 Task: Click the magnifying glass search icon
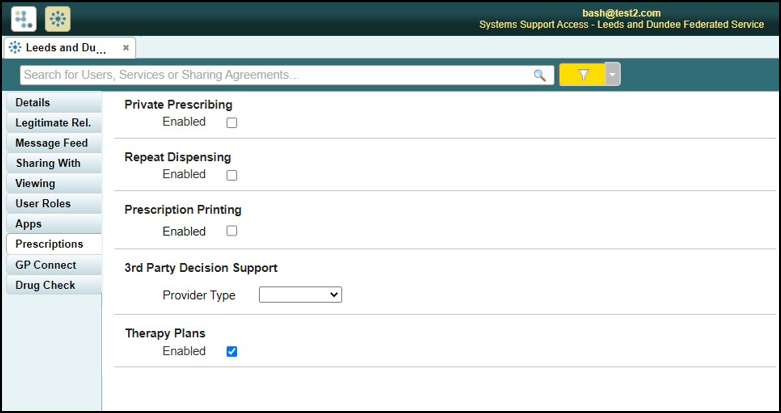pyautogui.click(x=540, y=75)
